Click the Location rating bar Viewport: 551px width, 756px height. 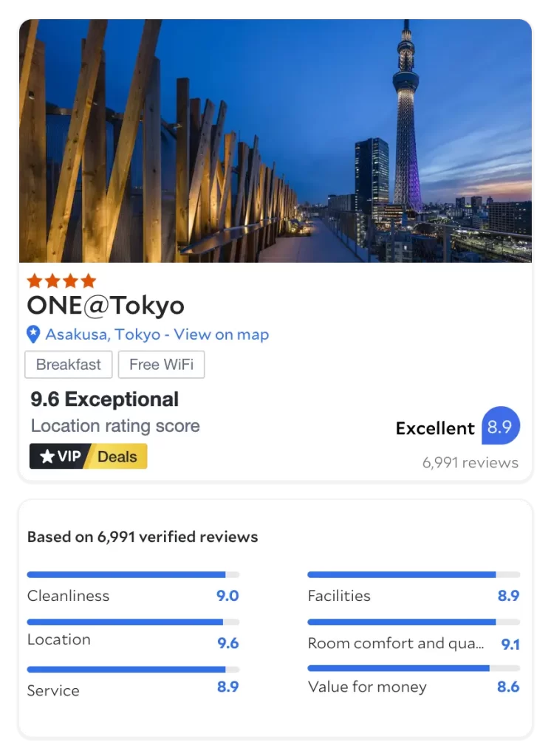pos(133,622)
